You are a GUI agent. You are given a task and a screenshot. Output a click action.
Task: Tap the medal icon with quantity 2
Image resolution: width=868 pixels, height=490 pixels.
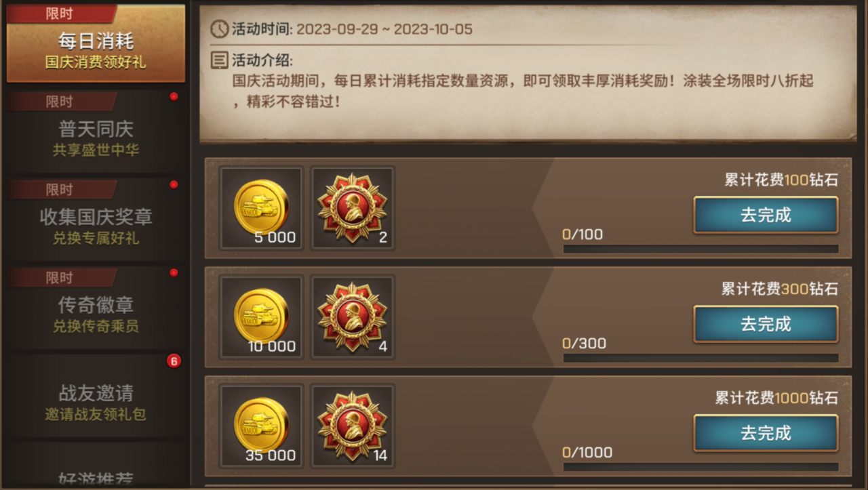352,207
